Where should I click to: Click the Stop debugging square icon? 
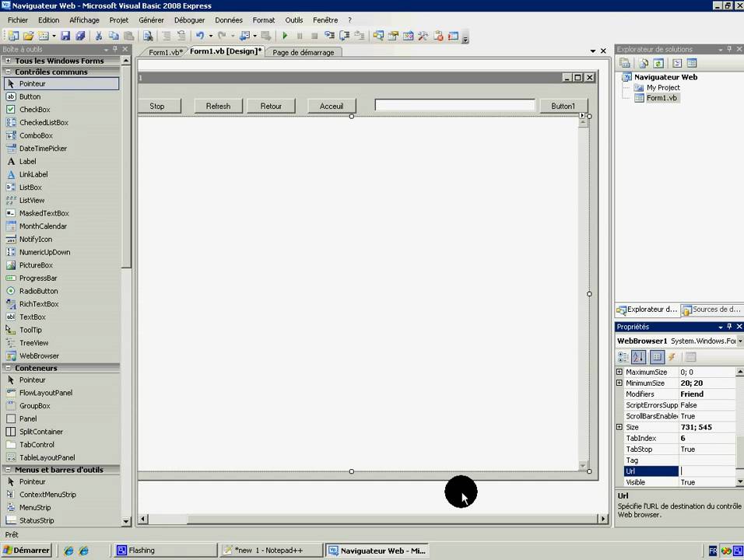314,36
